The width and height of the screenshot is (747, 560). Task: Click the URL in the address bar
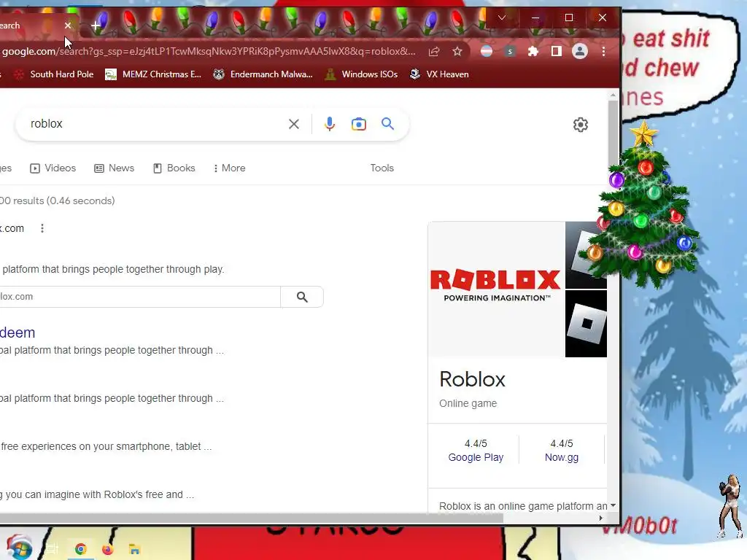pyautogui.click(x=209, y=51)
